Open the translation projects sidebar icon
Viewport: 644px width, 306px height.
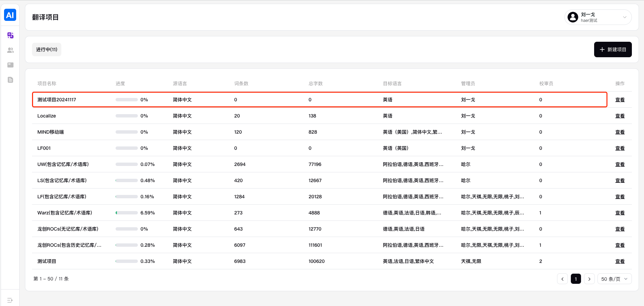coord(10,35)
